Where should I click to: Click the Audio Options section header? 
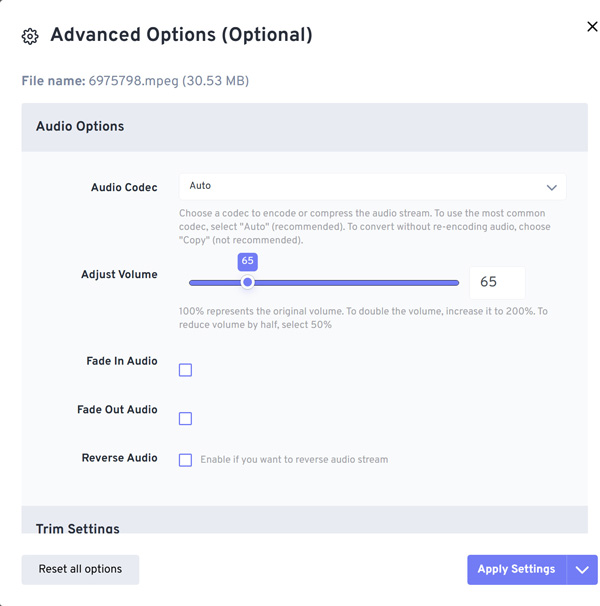[305, 127]
